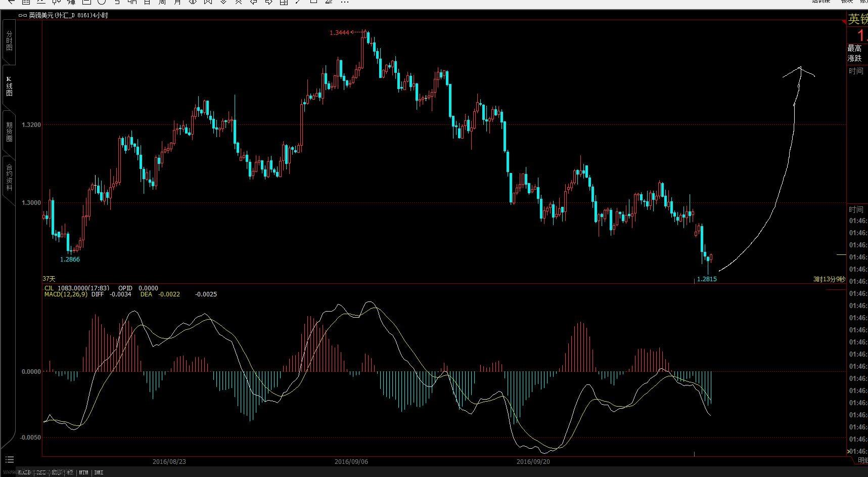Click the red triangle price marker
The width and height of the screenshot is (868, 477).
(844, 22)
